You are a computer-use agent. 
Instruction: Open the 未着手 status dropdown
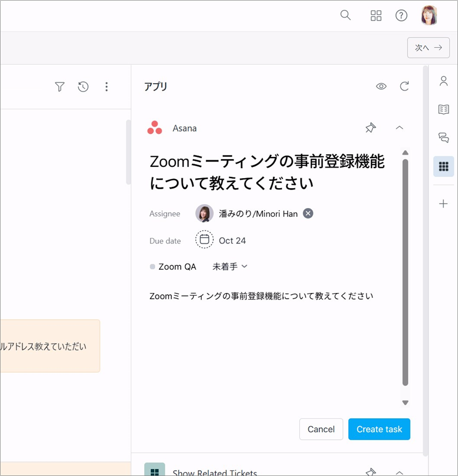(x=230, y=266)
